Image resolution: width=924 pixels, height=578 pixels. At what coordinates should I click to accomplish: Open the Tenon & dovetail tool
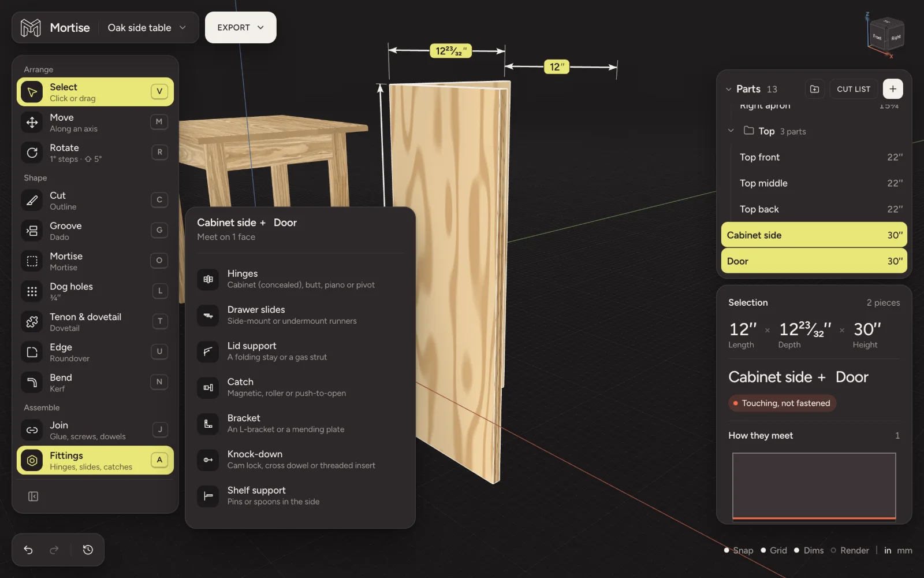coord(95,322)
